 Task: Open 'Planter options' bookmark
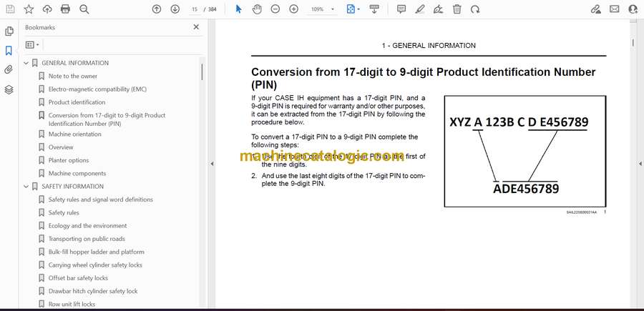tap(69, 160)
